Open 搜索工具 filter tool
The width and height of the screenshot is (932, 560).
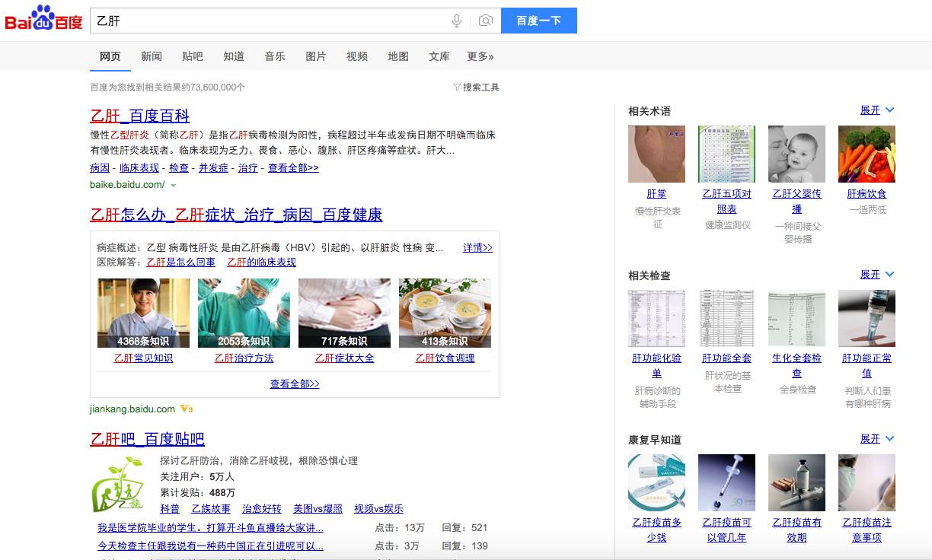coord(476,87)
